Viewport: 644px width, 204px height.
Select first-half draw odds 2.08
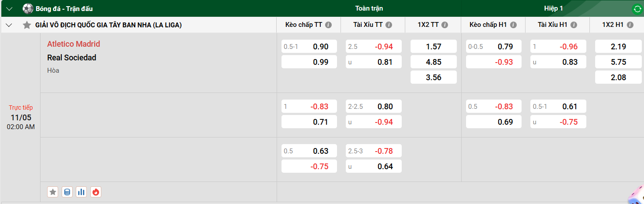click(x=618, y=77)
